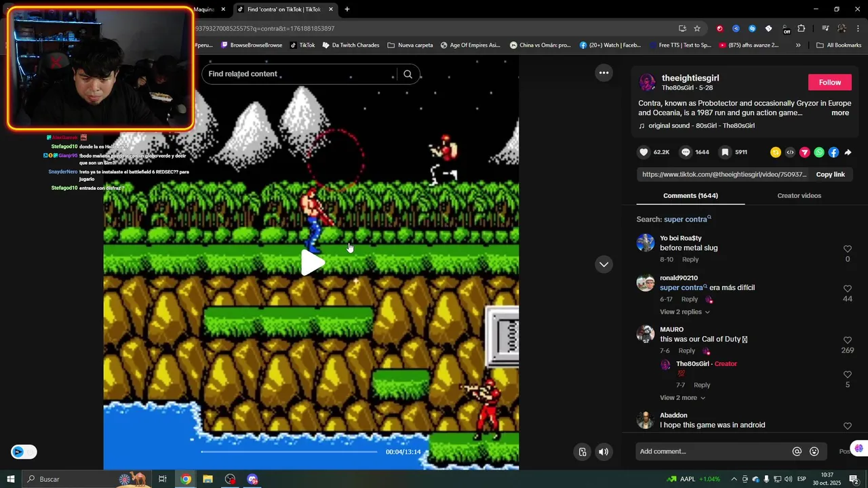Click the search magnifier in Find related content
The image size is (868, 488).
[x=408, y=74]
